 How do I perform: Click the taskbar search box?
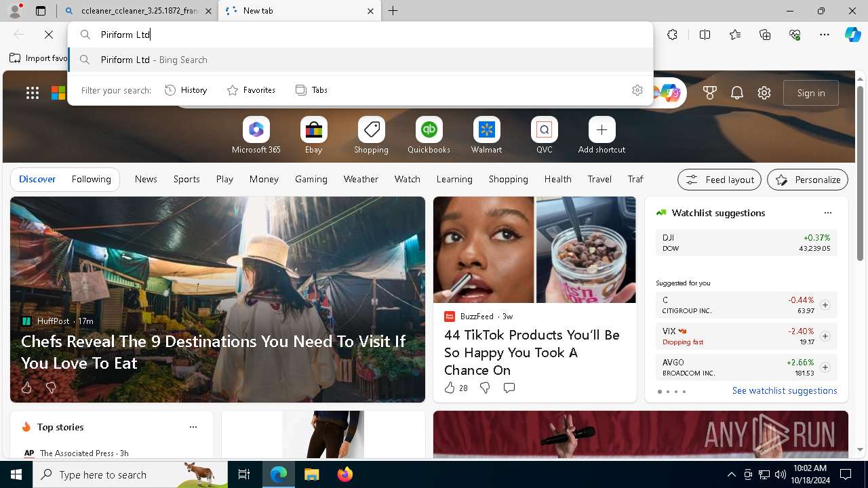click(130, 474)
